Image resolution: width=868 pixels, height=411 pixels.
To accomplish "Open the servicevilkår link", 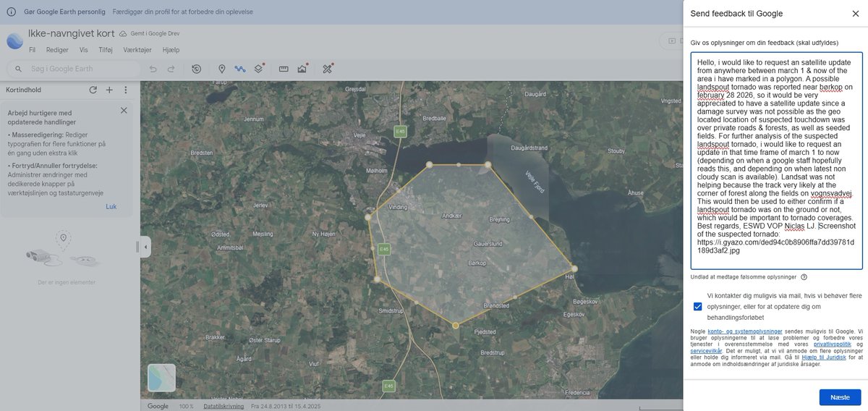I will tap(705, 351).
